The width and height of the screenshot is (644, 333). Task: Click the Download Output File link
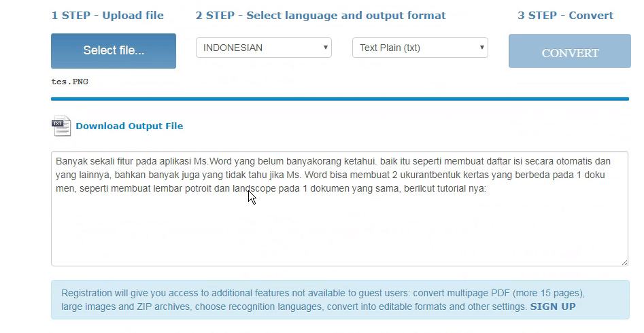click(x=129, y=126)
